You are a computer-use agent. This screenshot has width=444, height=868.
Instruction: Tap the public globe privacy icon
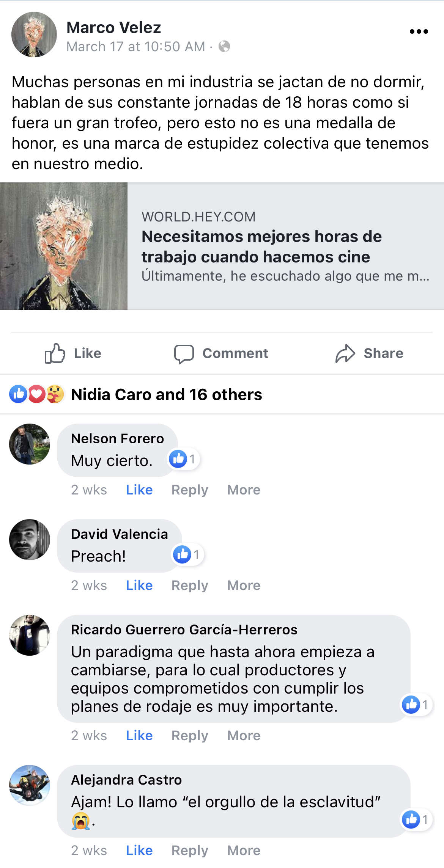tap(224, 46)
